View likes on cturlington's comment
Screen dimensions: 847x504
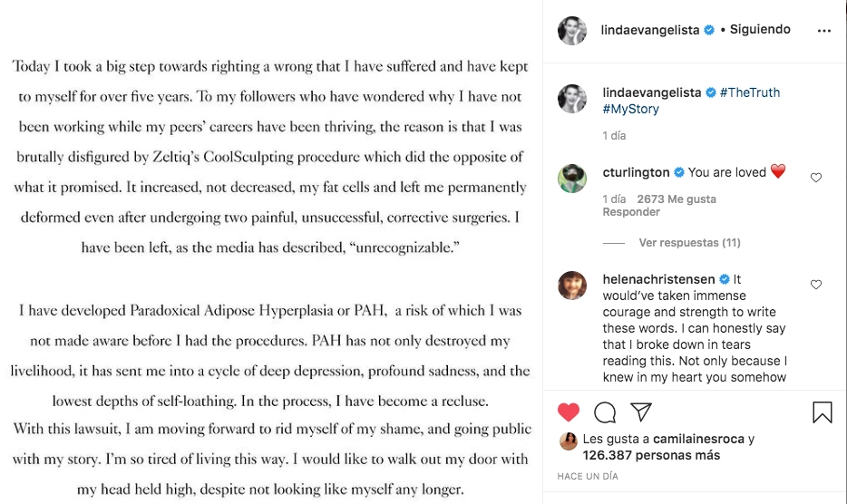pos(677,199)
